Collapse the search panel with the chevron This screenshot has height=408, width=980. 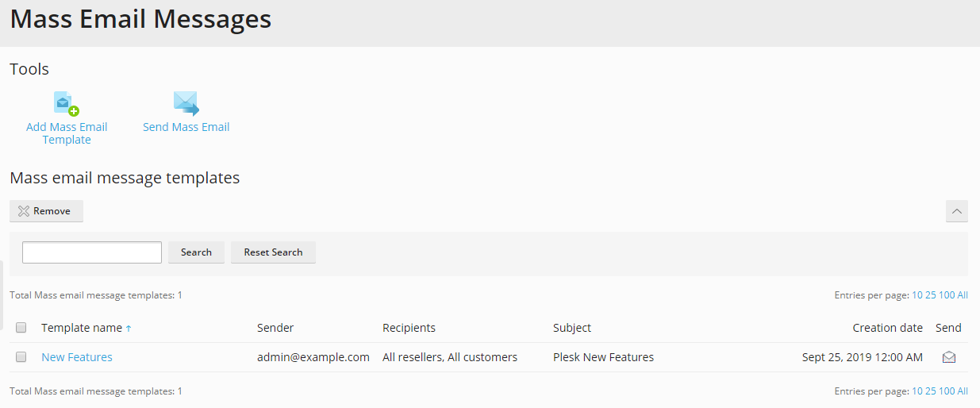click(x=956, y=211)
